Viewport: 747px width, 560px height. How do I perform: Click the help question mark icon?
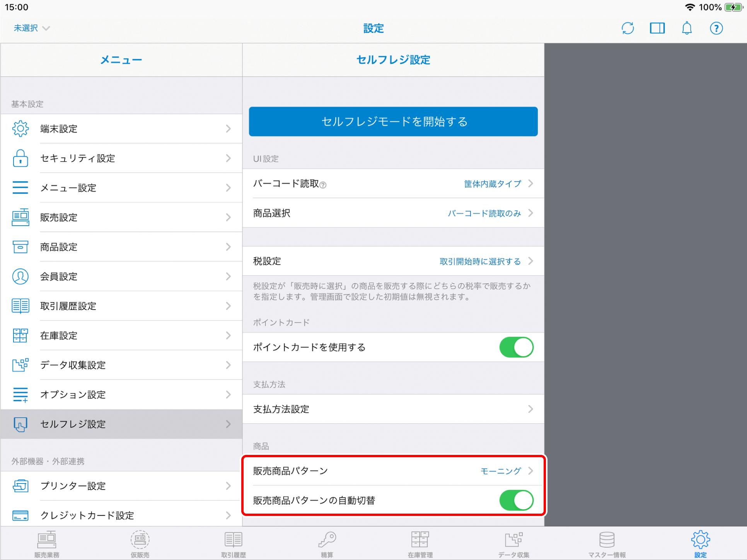(x=716, y=28)
